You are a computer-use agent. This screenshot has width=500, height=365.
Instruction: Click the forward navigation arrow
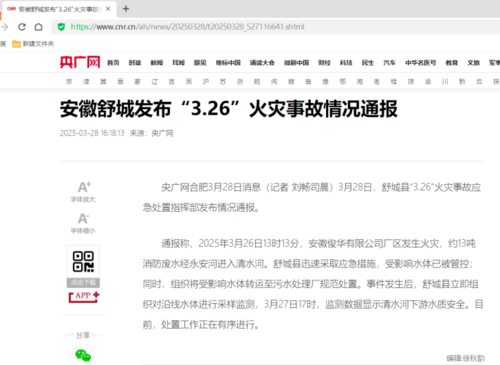click(5, 27)
